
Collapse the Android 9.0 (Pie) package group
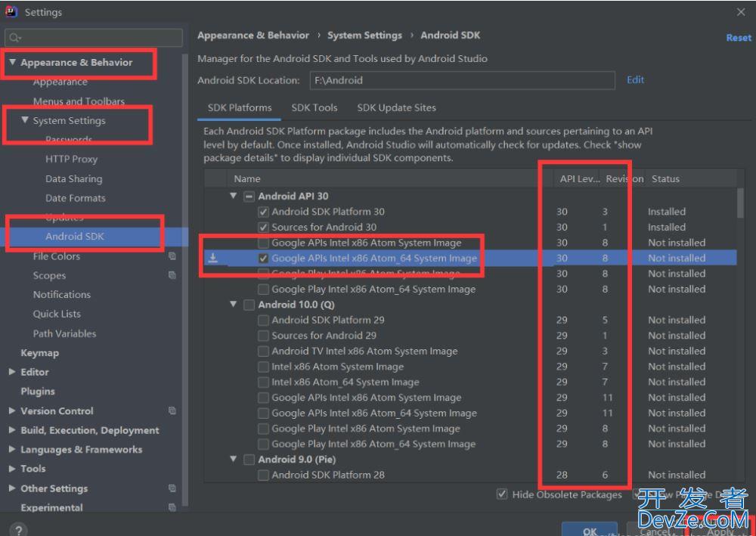pyautogui.click(x=234, y=460)
